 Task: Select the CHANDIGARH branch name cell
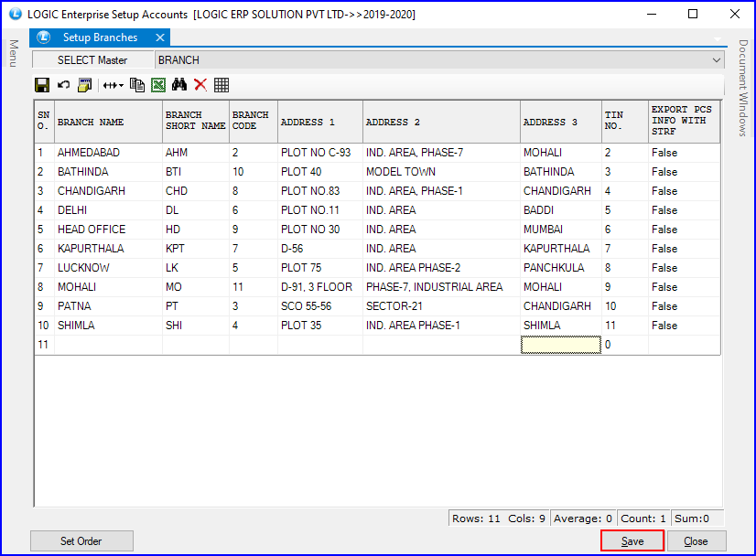click(109, 191)
